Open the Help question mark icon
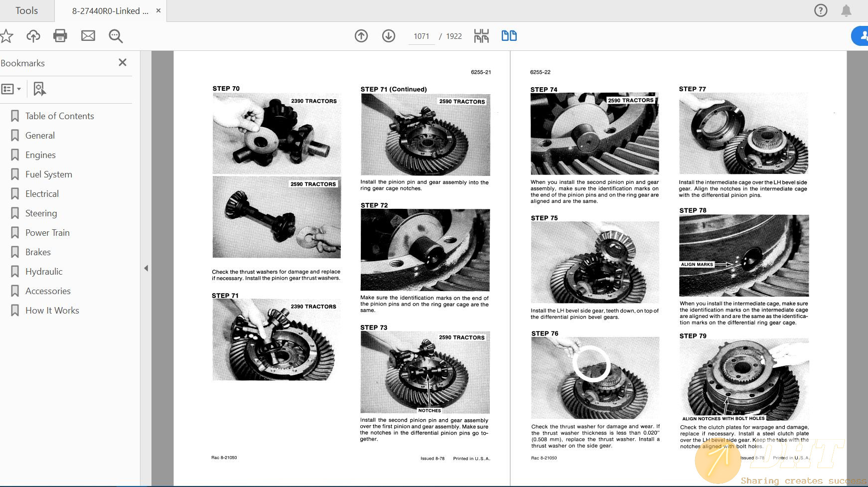Viewport: 868px width, 487px height. 821,10
